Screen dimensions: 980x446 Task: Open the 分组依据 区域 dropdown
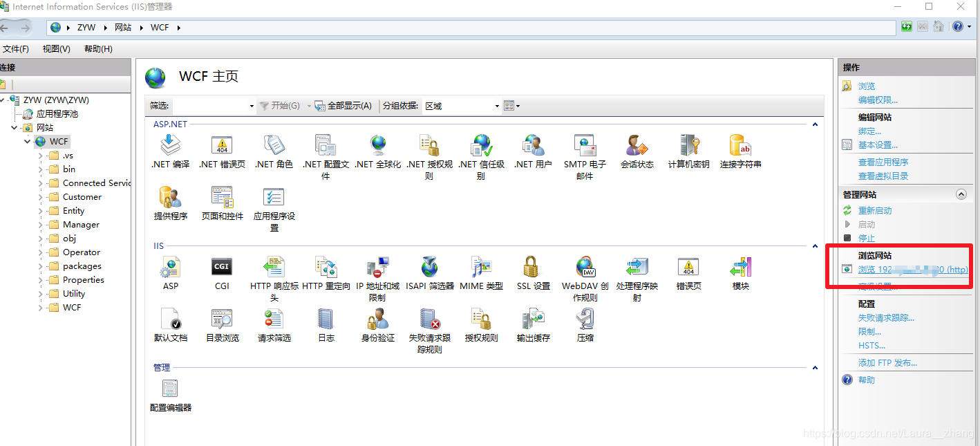click(x=462, y=106)
